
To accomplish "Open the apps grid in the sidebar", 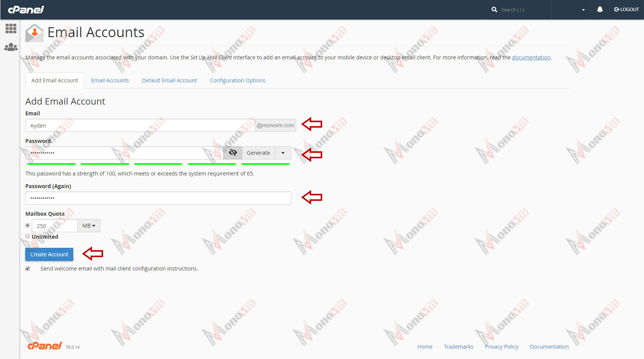I will (10, 28).
